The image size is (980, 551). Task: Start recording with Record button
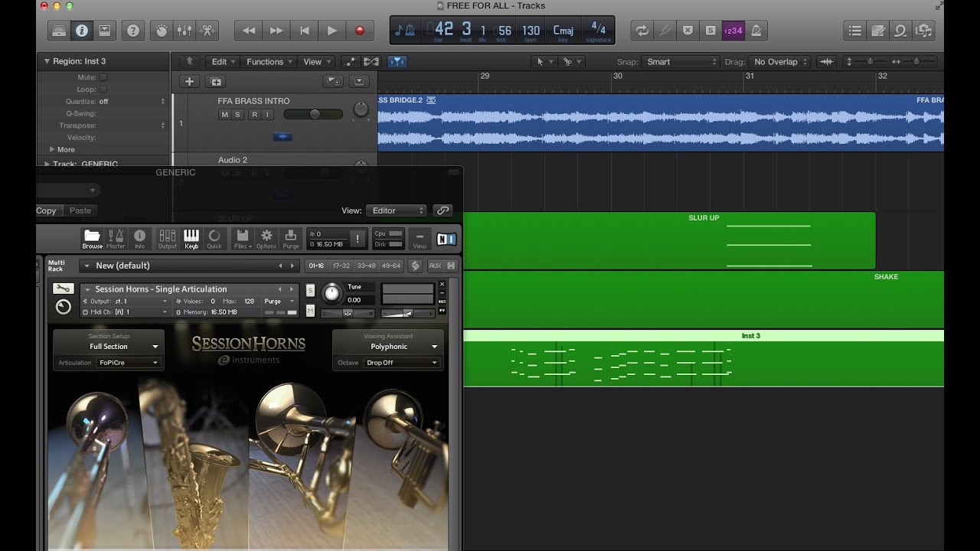point(359,31)
